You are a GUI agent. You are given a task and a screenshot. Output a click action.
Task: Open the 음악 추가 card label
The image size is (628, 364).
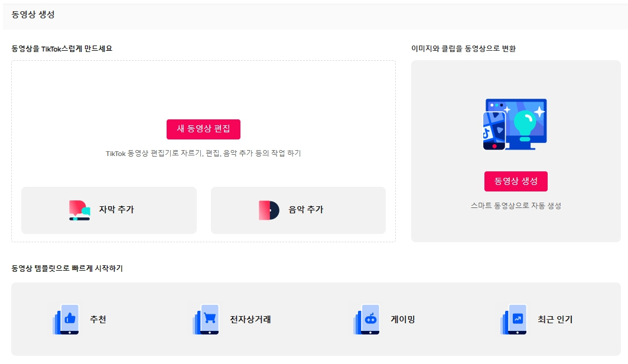coord(306,209)
